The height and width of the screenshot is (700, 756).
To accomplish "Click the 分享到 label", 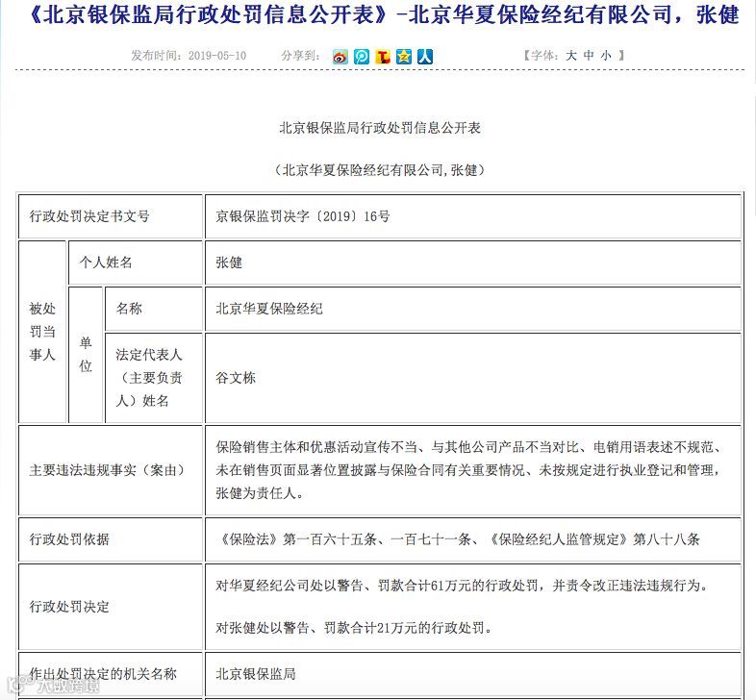I will click(x=301, y=56).
